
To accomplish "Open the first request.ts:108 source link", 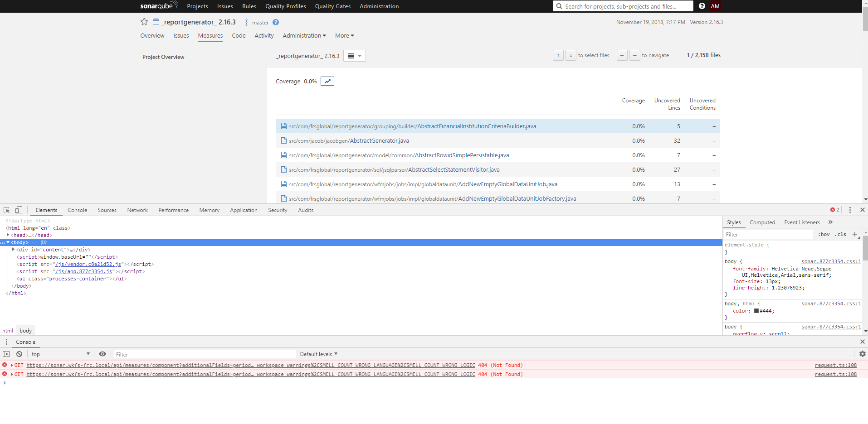I will tap(836, 365).
